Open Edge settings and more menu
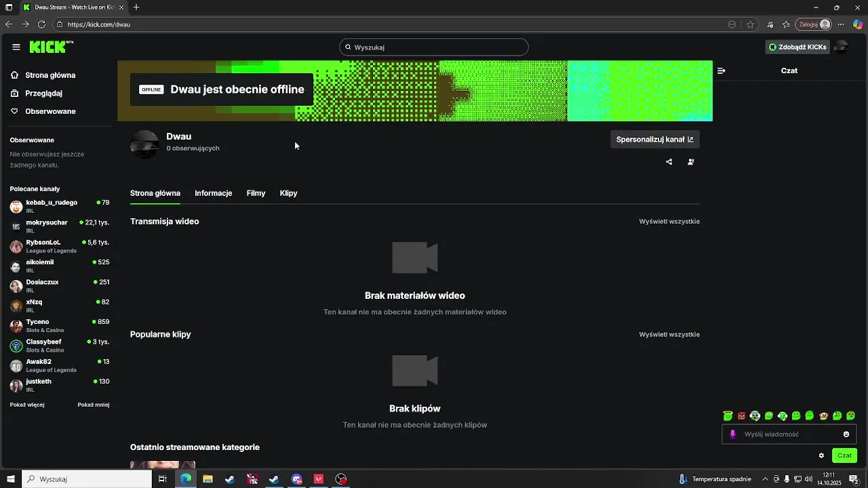This screenshot has width=868, height=488. click(841, 24)
